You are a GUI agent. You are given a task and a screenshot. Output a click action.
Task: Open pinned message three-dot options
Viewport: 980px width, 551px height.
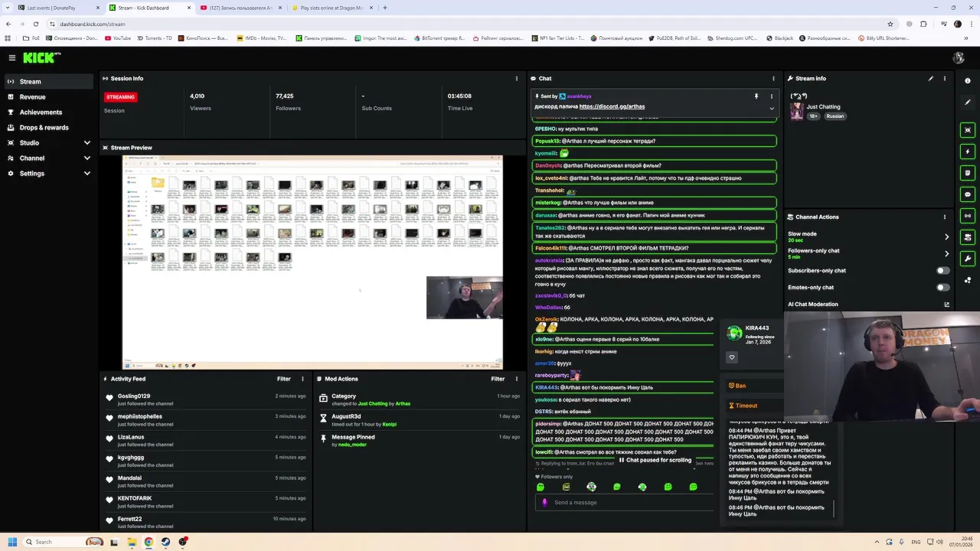[x=772, y=96]
